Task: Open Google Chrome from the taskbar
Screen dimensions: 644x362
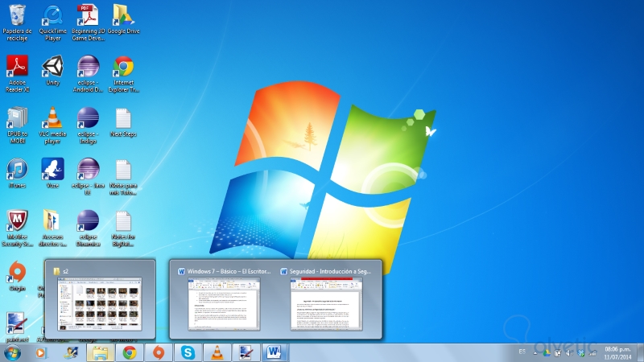Action: click(x=130, y=353)
